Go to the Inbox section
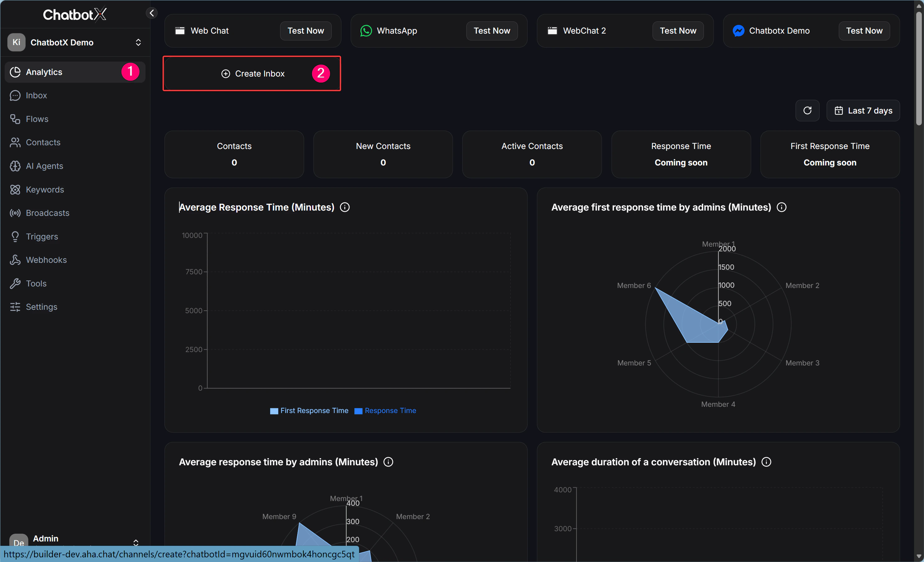The image size is (924, 562). [x=75, y=95]
